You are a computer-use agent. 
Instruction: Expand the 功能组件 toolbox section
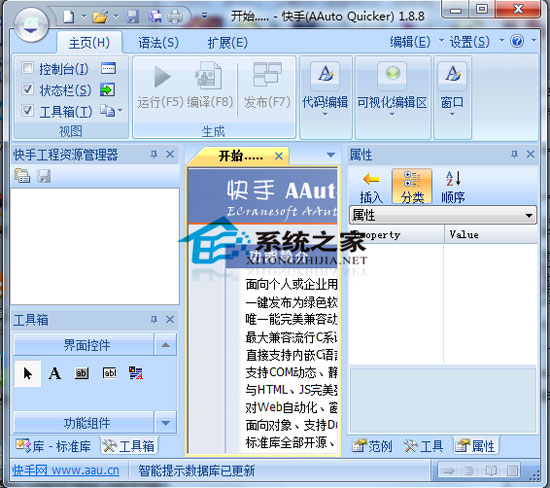166,423
